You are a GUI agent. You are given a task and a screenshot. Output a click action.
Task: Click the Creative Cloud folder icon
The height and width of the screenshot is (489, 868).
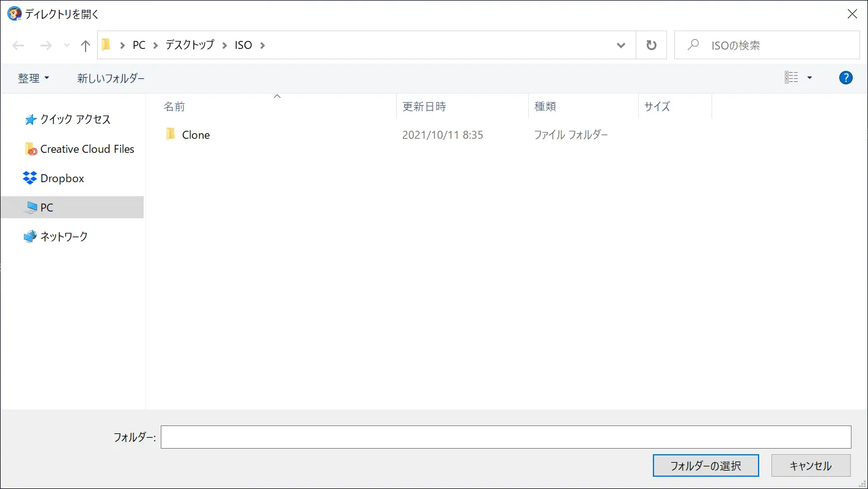coord(31,149)
